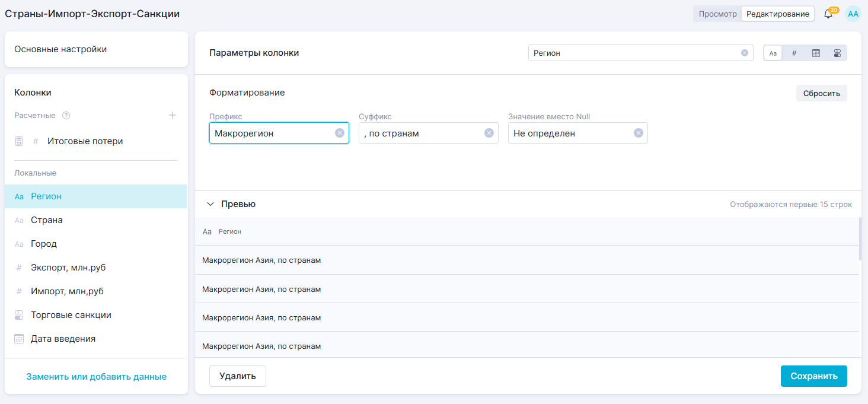Clear the Значение вместо Null field
Image resolution: width=868 pixels, height=404 pixels.
(639, 133)
